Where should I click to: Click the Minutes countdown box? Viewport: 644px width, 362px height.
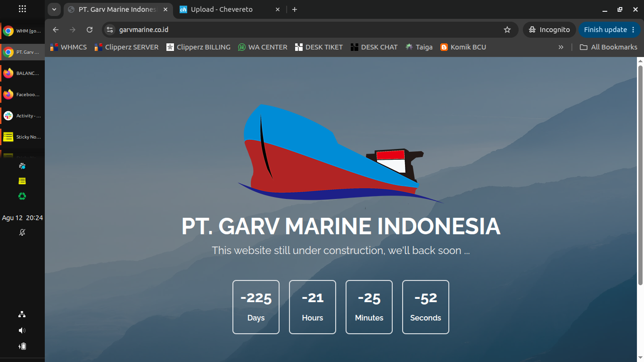[369, 307]
